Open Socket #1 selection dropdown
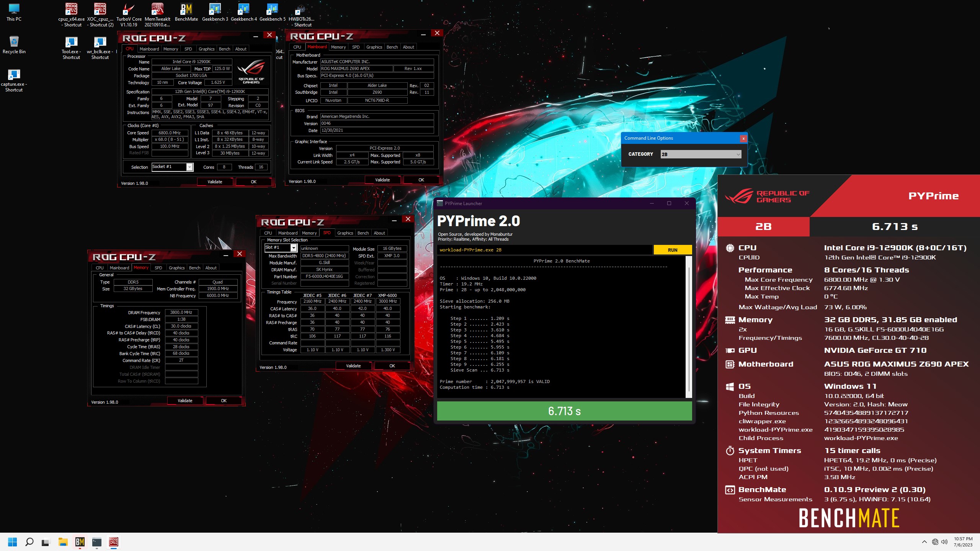Screen dimensions: 980x551 (172, 167)
